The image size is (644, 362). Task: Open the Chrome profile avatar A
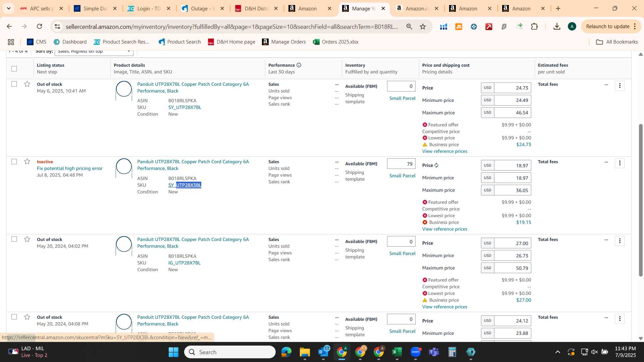coord(572,26)
